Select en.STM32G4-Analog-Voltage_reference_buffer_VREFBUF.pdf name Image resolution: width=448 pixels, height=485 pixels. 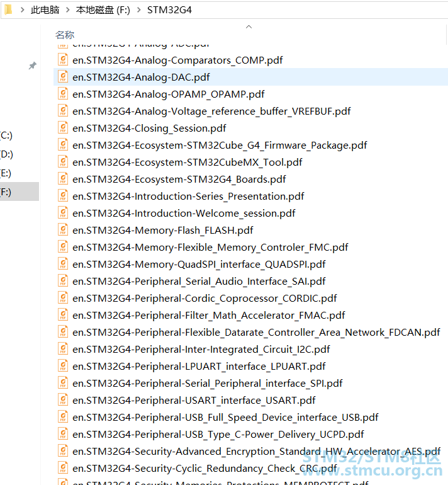tap(211, 111)
